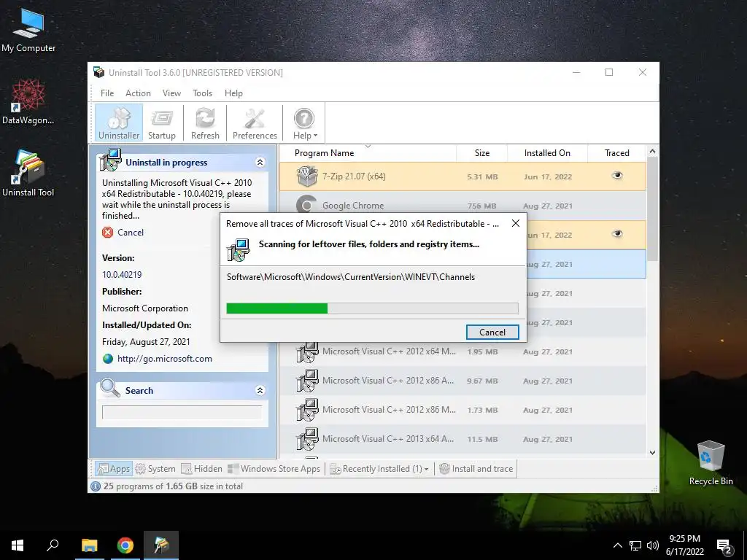Click the network tray icon
This screenshot has height=560, width=747.
coord(635,545)
